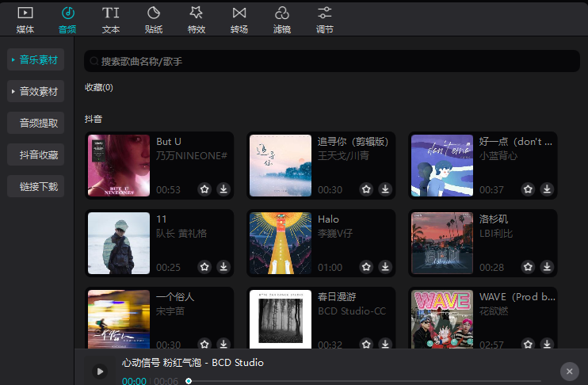Switch to the 文本 text tab
Screen dimensions: 588x385
[x=111, y=21]
